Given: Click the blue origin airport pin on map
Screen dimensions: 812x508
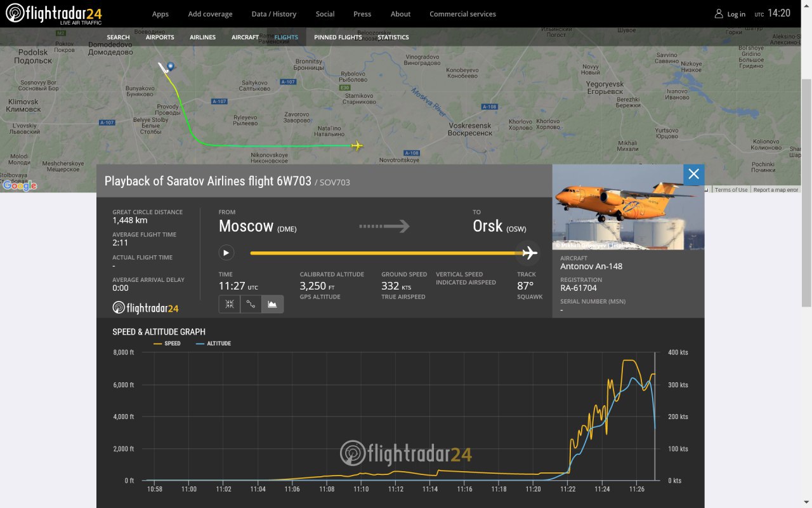Looking at the screenshot, I should (170, 65).
